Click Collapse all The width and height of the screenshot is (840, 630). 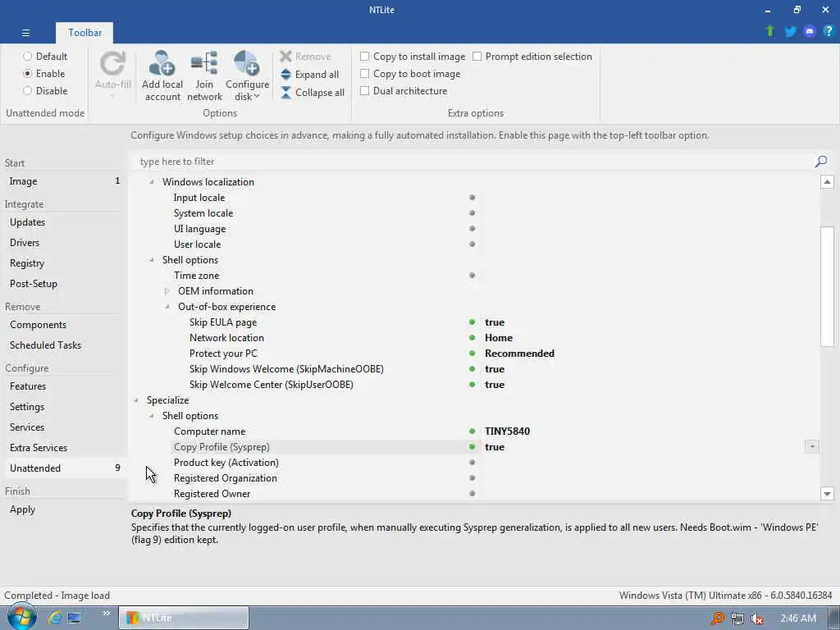coord(313,92)
